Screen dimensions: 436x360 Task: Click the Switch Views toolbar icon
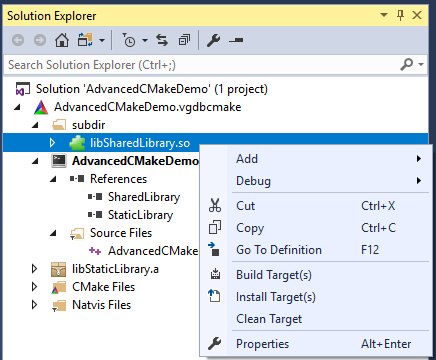85,40
